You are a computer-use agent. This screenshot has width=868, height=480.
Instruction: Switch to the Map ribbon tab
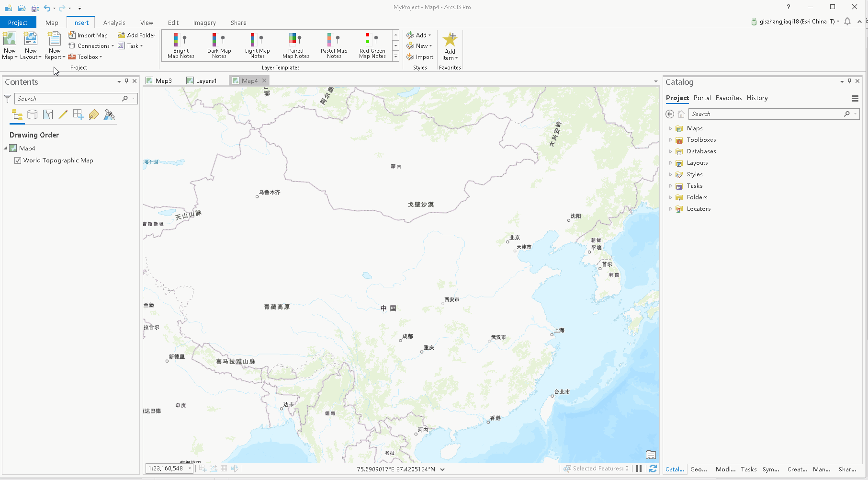click(x=51, y=23)
